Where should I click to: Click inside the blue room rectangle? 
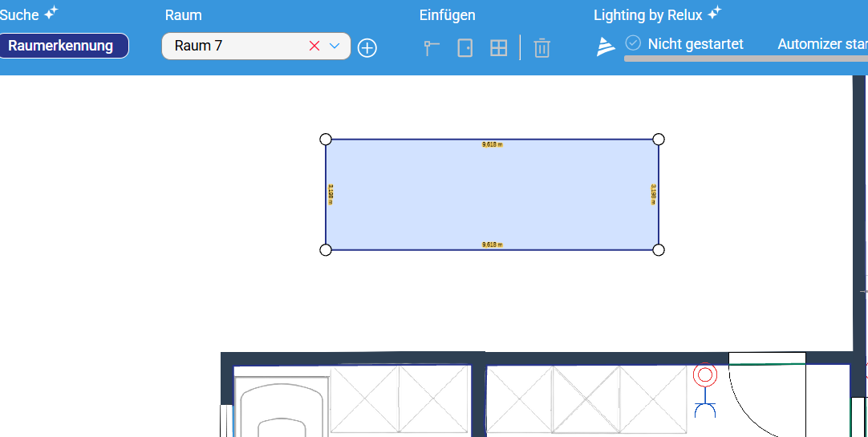(x=492, y=195)
